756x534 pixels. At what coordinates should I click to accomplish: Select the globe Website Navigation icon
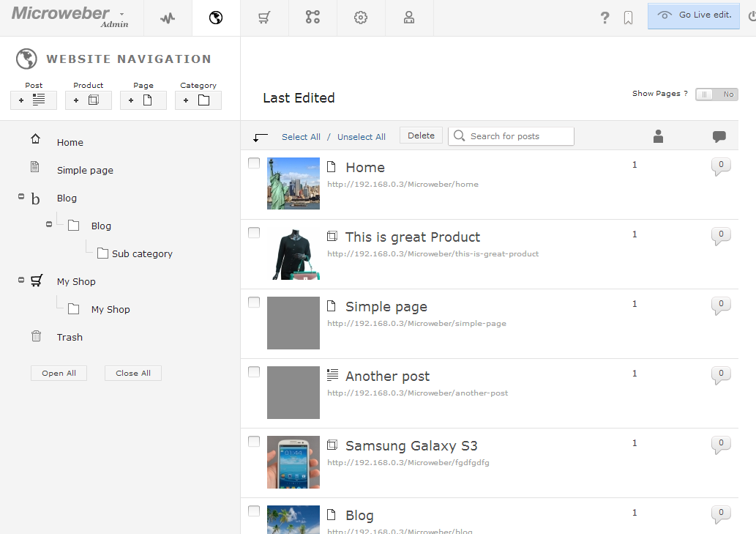pos(215,18)
